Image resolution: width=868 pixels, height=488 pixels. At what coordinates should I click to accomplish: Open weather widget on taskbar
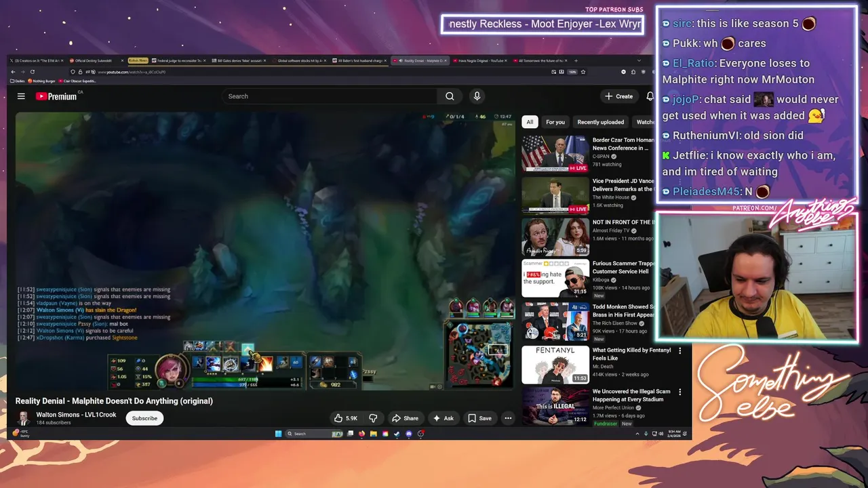click(x=20, y=434)
